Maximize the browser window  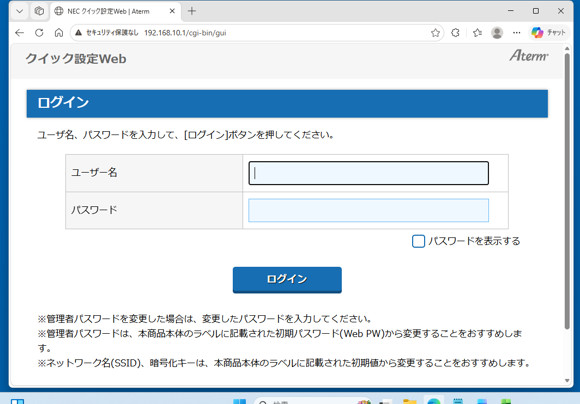click(x=536, y=11)
